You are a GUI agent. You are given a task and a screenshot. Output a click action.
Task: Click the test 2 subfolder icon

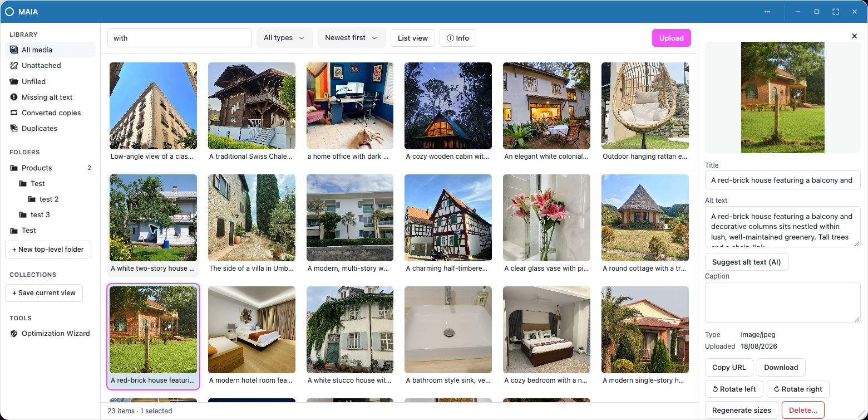(32, 199)
